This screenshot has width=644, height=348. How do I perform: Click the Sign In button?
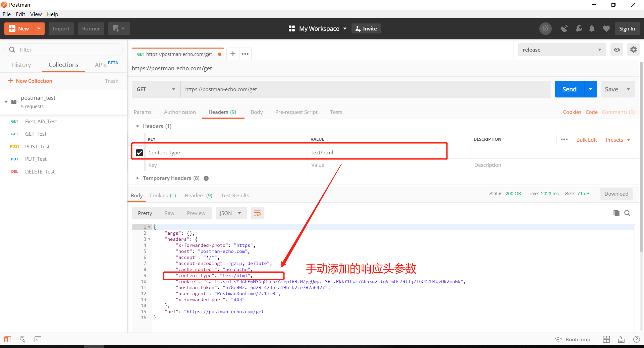[x=627, y=28]
